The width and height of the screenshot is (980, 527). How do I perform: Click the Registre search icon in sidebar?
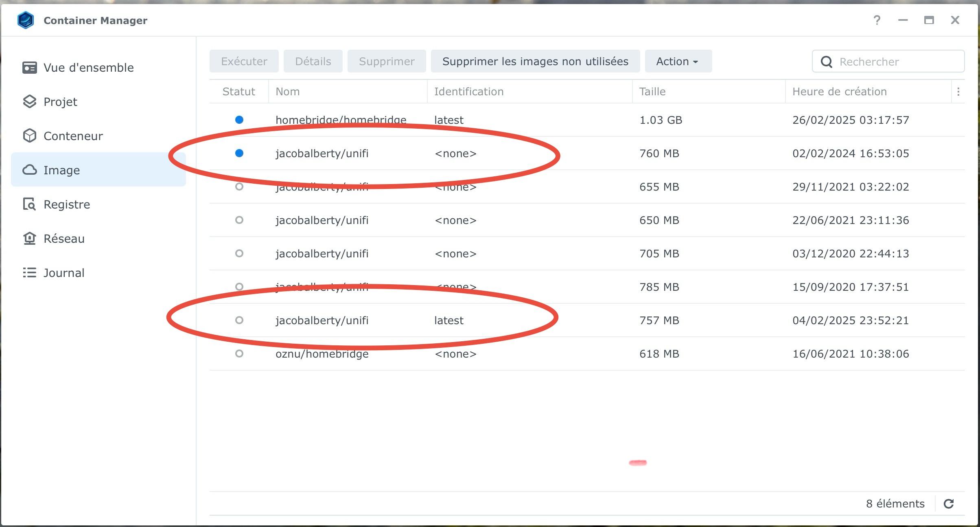point(29,204)
